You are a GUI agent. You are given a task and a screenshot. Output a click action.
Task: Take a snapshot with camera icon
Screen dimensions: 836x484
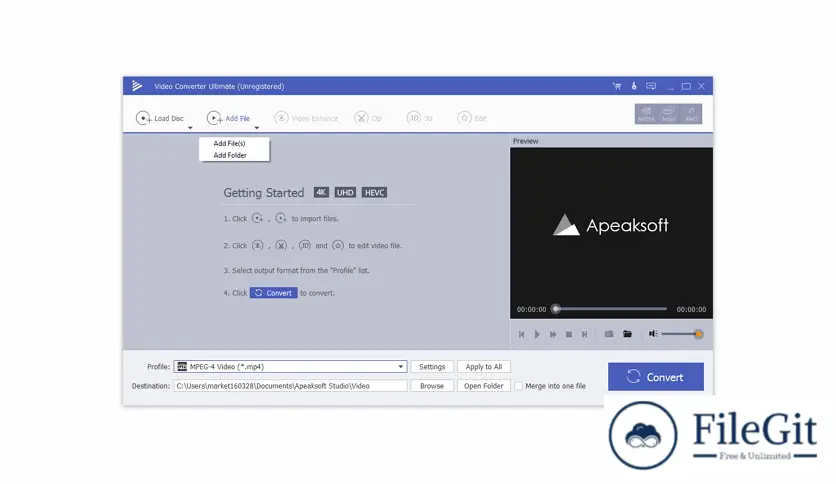click(609, 334)
